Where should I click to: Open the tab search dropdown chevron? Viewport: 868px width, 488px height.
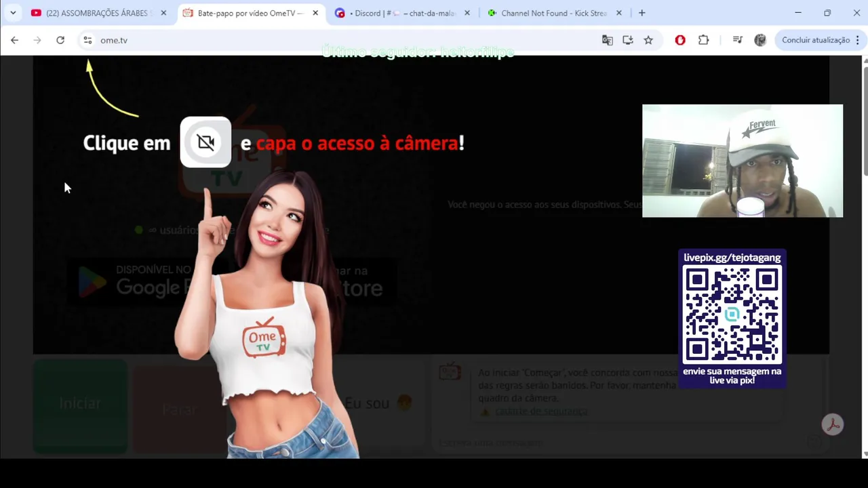coord(13,13)
